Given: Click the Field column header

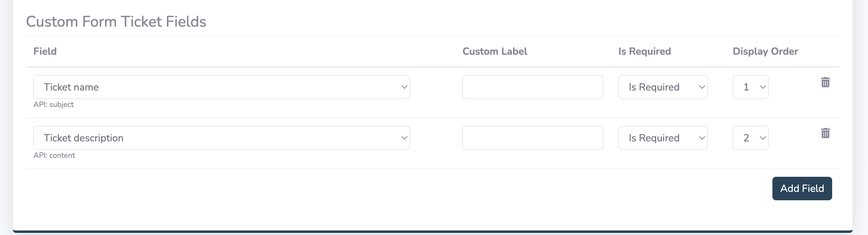Looking at the screenshot, I should click(x=45, y=51).
